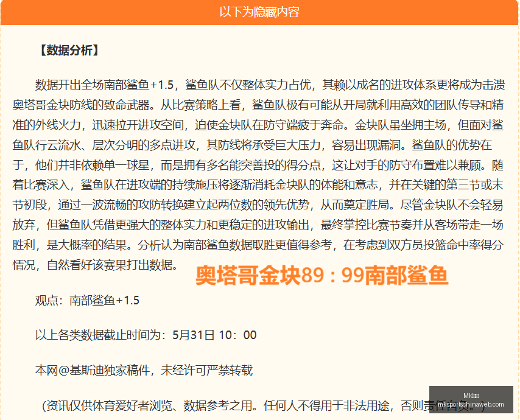Click the paragraph line starting 于，他们并非依赖单一球星
This screenshot has width=520, height=420.
click(x=258, y=165)
